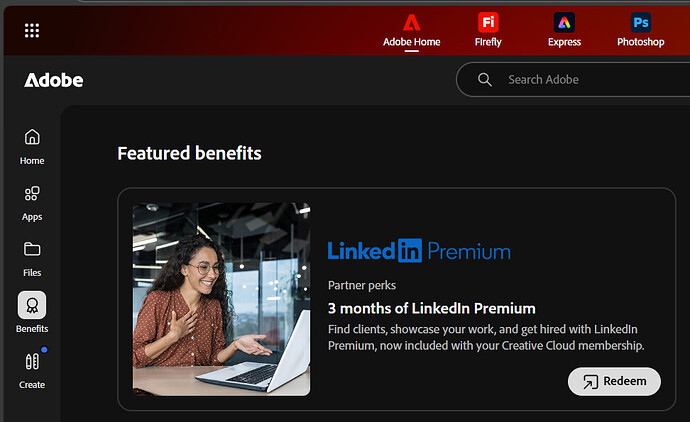Click the Adobe Home app icon

pyautogui.click(x=411, y=22)
